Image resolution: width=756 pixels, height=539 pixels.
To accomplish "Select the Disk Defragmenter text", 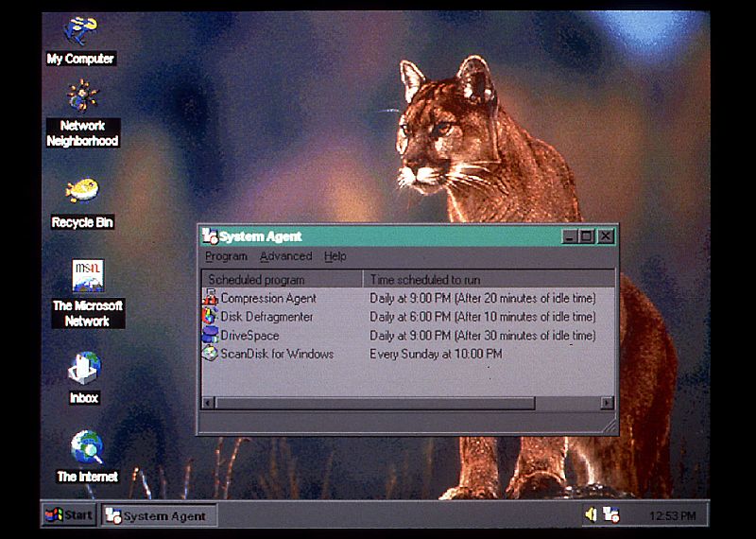I will [266, 317].
